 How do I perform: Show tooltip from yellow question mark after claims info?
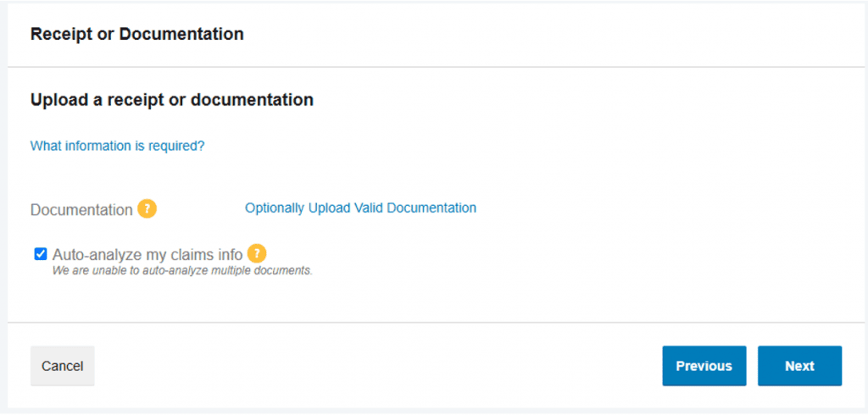[256, 253]
